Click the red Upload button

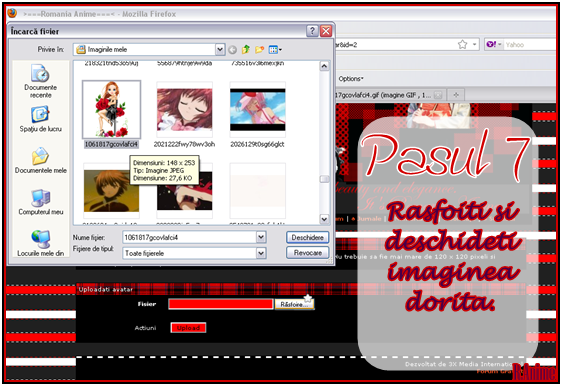(188, 328)
